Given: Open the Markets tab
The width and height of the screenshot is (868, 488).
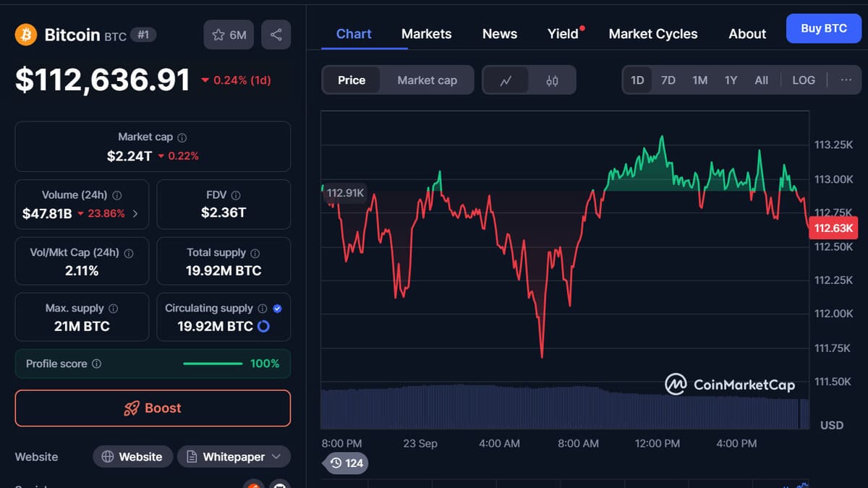Looking at the screenshot, I should pos(426,34).
